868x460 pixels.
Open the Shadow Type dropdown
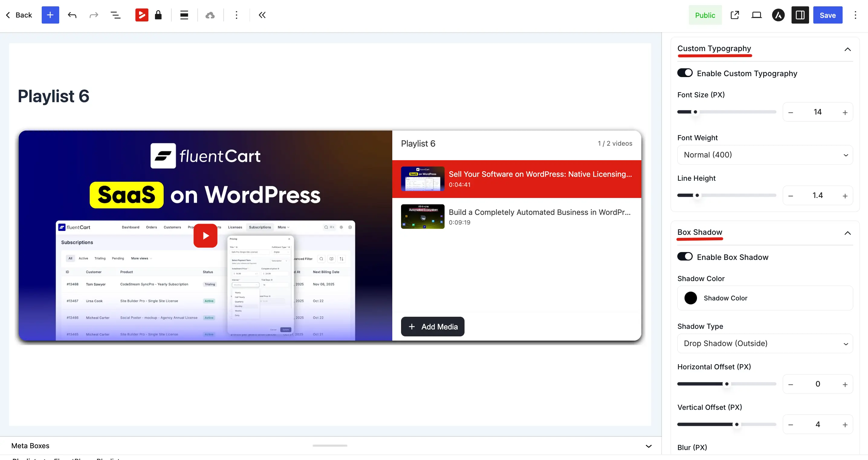pyautogui.click(x=765, y=343)
